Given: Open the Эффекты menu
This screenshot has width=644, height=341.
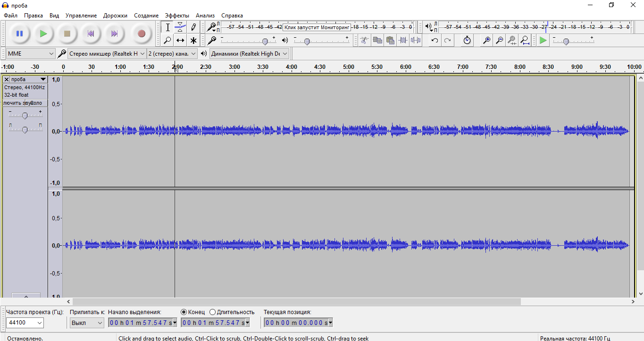Looking at the screenshot, I should point(177,16).
